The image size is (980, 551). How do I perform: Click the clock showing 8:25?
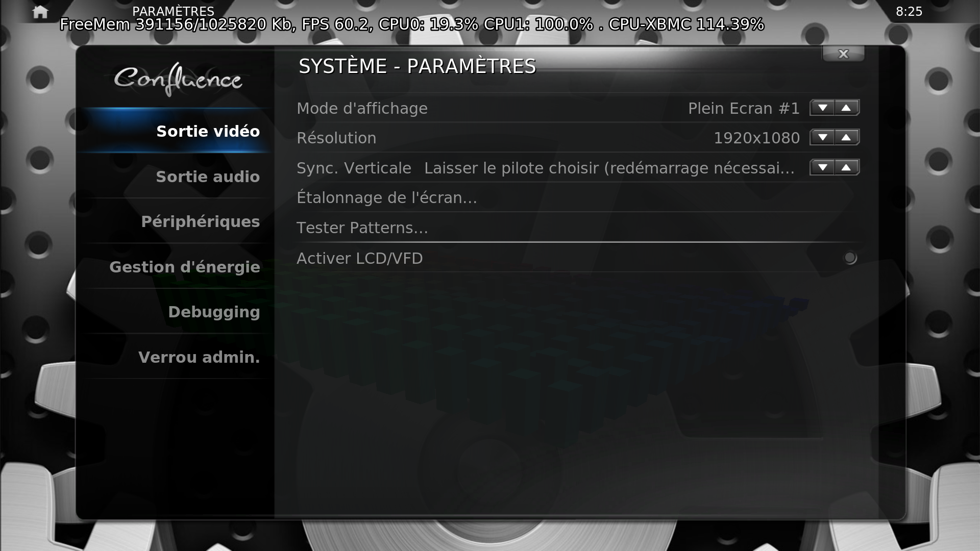[x=909, y=12]
